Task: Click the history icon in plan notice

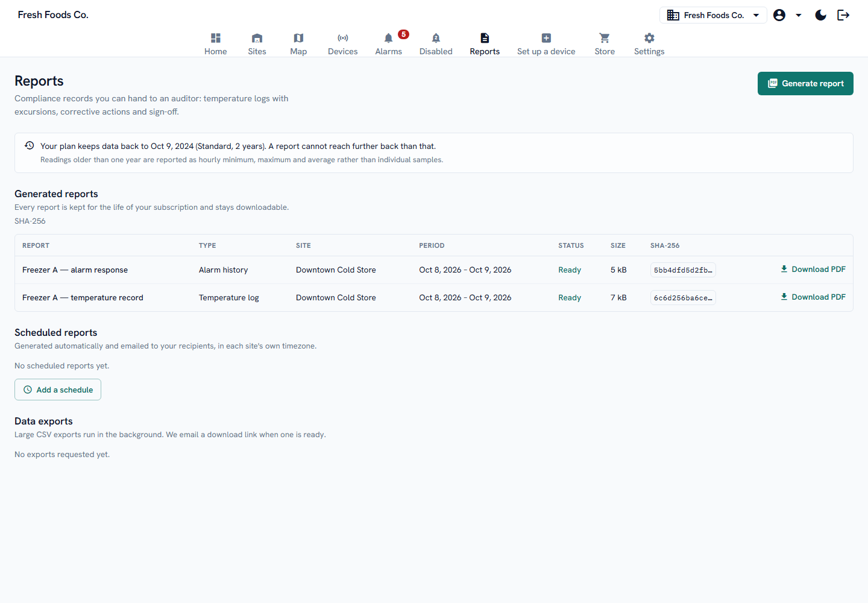Action: (x=29, y=145)
